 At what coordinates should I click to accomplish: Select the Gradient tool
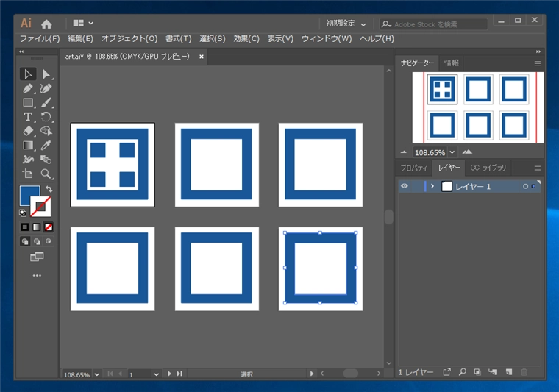tap(28, 146)
